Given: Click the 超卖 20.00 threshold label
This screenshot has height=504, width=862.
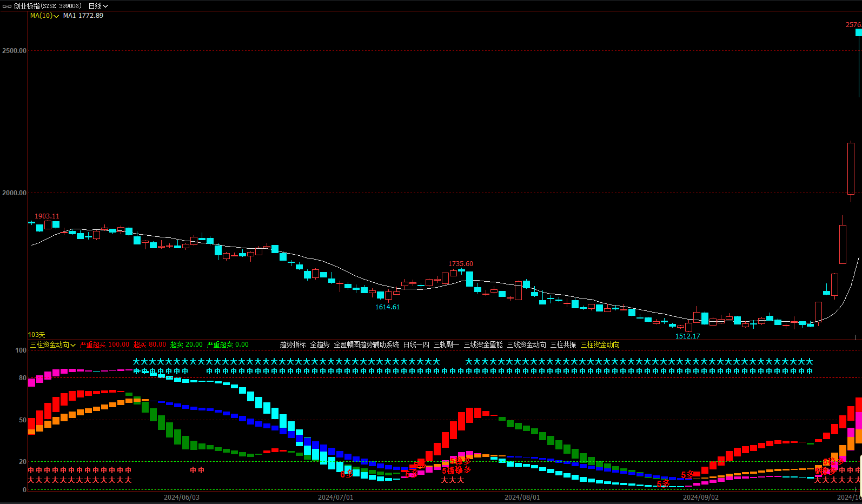Looking at the screenshot, I should tap(187, 344).
